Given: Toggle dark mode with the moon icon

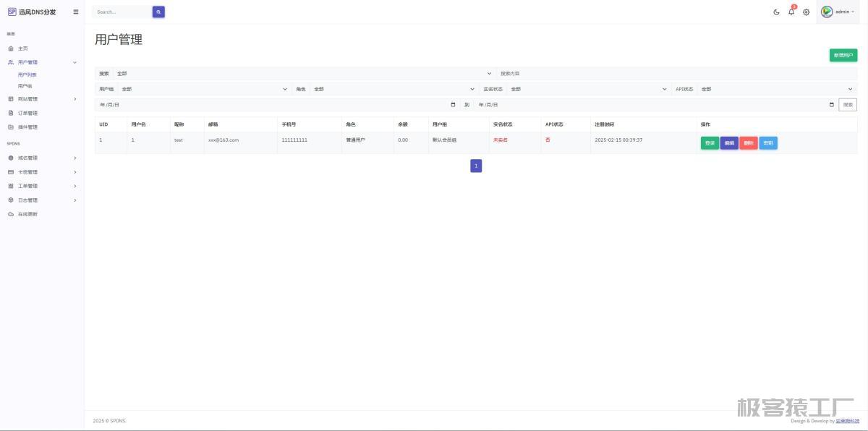Looking at the screenshot, I should click(776, 12).
